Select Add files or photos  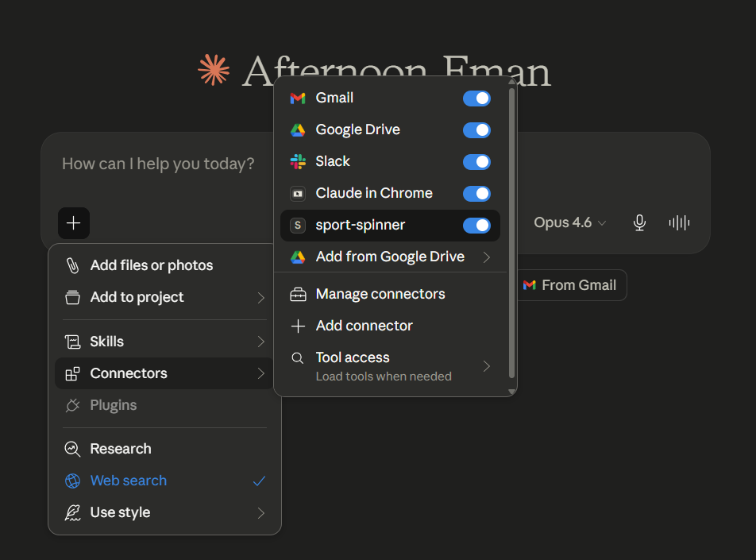pyautogui.click(x=165, y=265)
